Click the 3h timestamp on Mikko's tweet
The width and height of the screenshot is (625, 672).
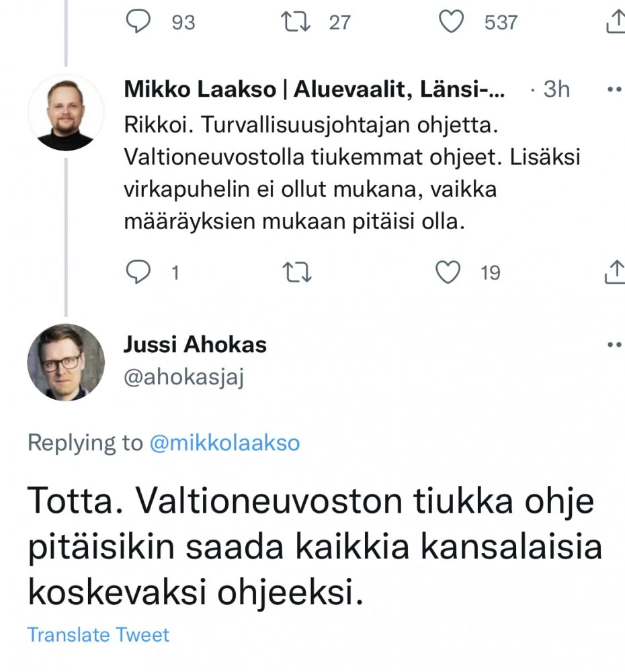pos(556,89)
